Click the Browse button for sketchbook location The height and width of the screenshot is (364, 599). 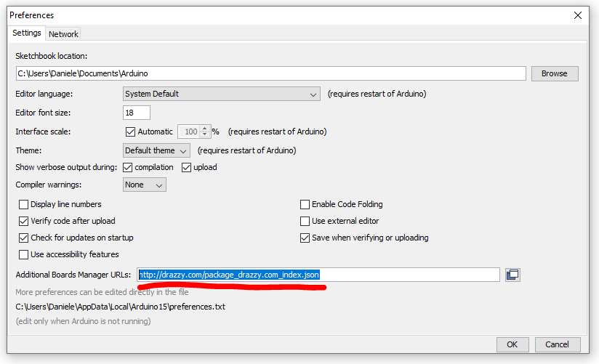(x=554, y=74)
